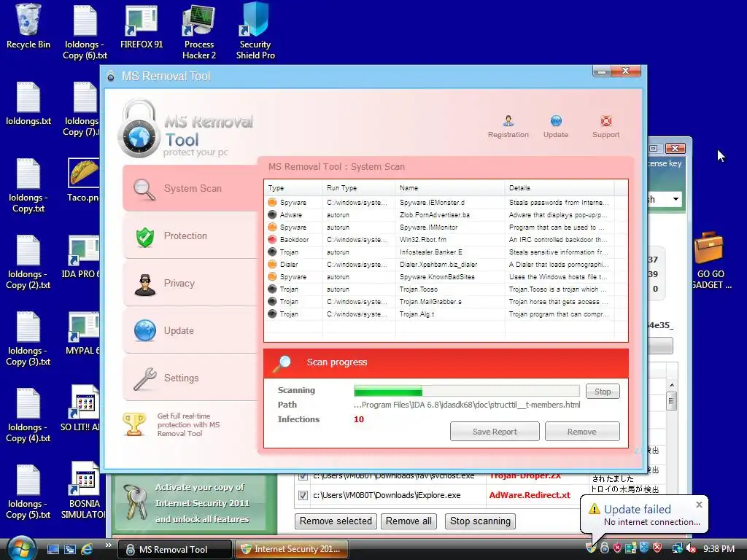
Task: Open the Taco.png desktop file
Action: click(x=84, y=181)
